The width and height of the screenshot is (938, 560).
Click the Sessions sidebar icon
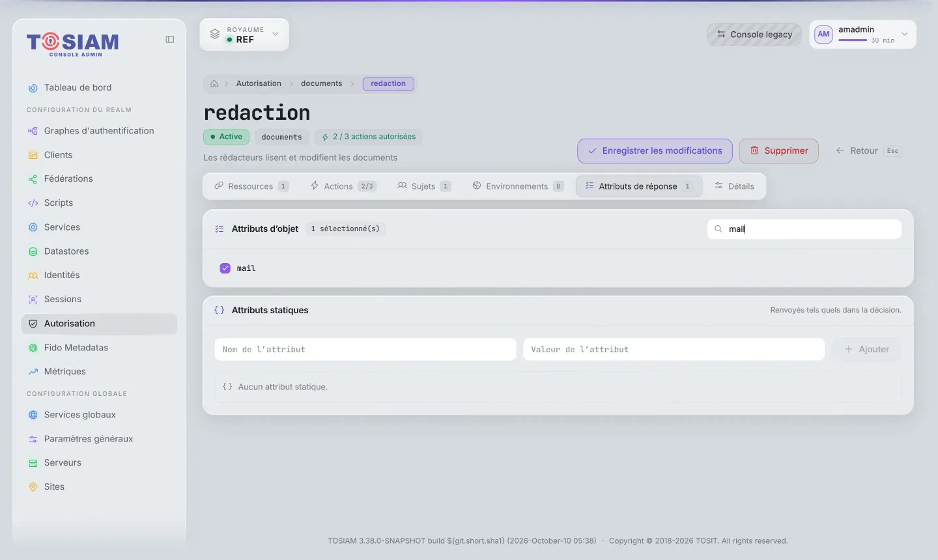point(33,300)
